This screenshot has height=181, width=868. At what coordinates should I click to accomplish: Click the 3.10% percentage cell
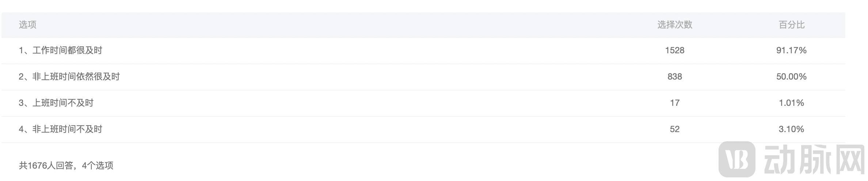point(791,129)
